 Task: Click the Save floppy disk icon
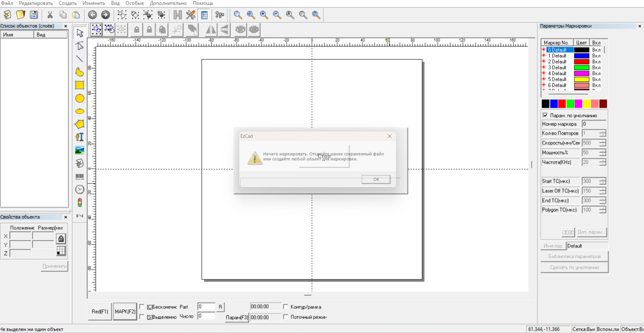pos(33,15)
